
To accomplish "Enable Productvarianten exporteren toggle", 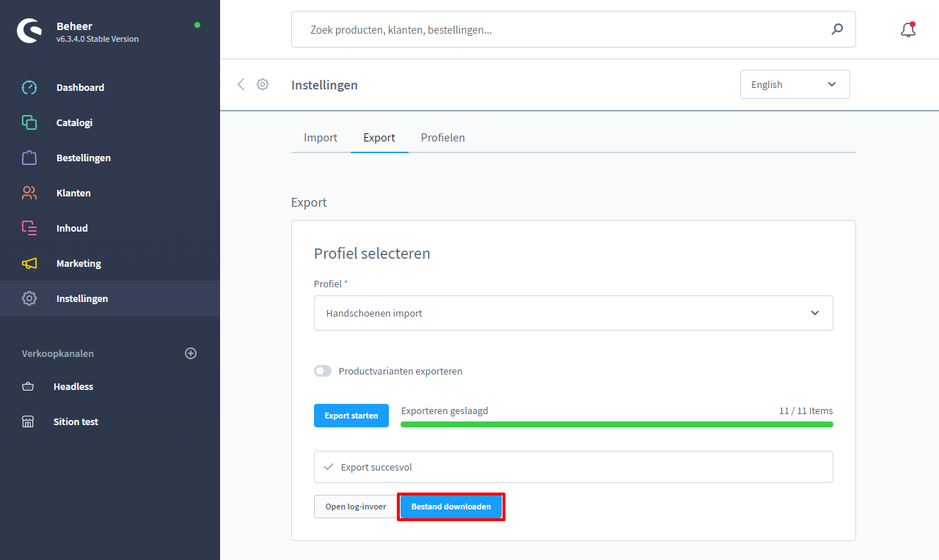I will pos(323,371).
